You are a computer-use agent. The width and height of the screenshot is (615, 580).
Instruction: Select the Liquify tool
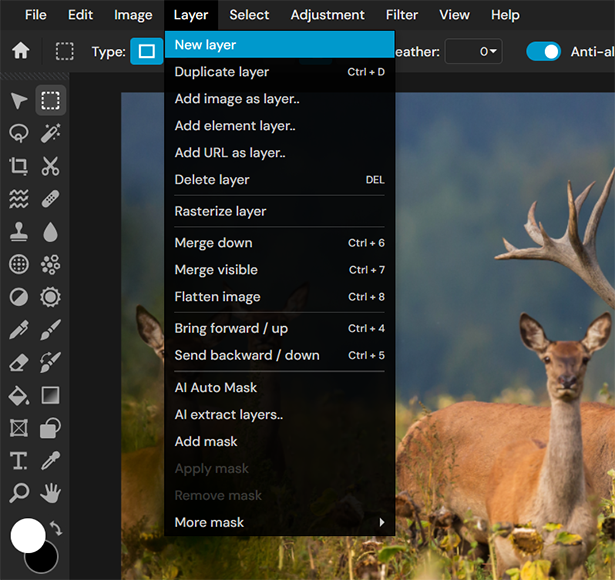tap(18, 199)
